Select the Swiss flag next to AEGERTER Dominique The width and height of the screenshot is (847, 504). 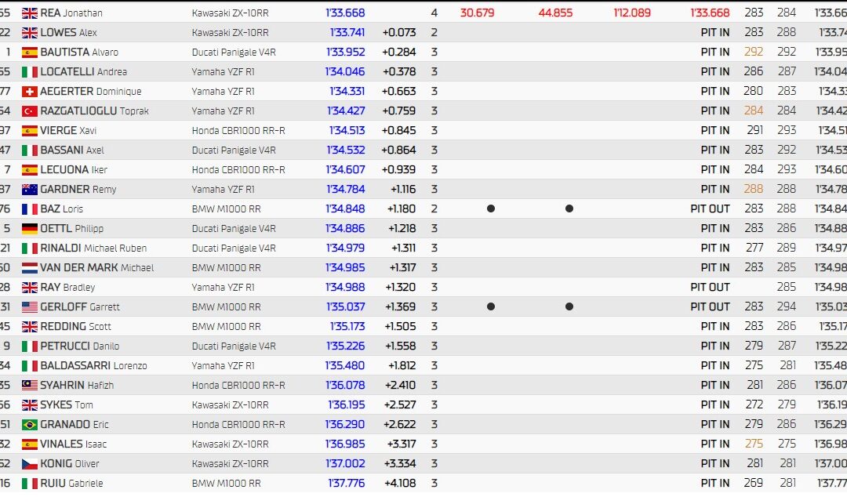30,91
